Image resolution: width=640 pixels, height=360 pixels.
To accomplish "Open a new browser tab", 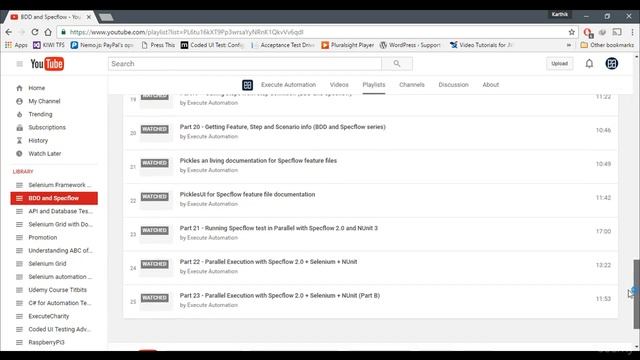I will pos(106,17).
